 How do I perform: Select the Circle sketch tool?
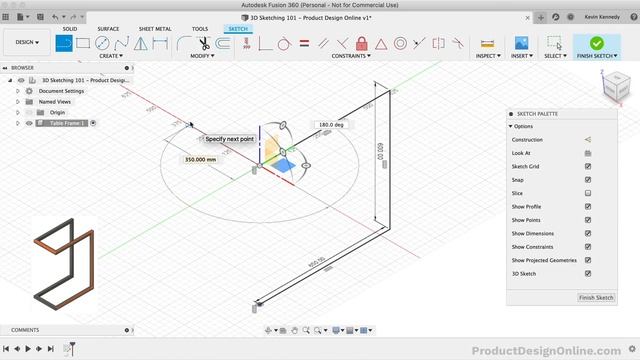click(102, 43)
